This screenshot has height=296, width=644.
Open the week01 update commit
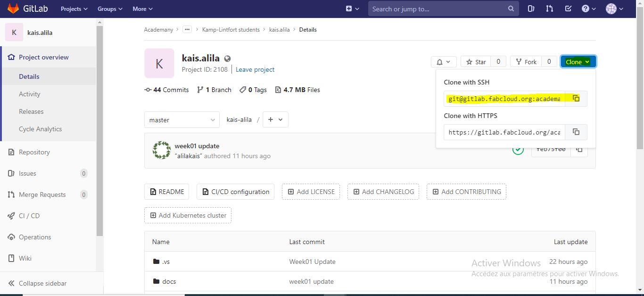(x=197, y=146)
